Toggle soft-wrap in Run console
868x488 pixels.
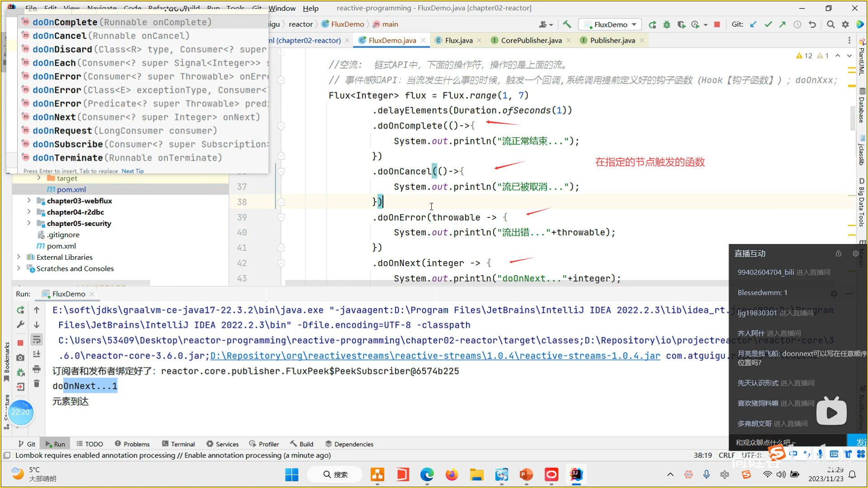[x=37, y=339]
